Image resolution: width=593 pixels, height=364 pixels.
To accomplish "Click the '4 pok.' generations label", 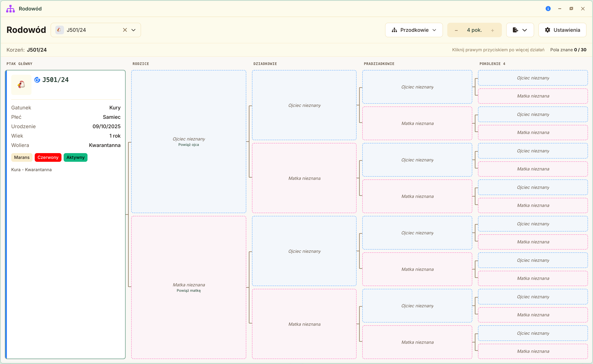I will point(474,30).
